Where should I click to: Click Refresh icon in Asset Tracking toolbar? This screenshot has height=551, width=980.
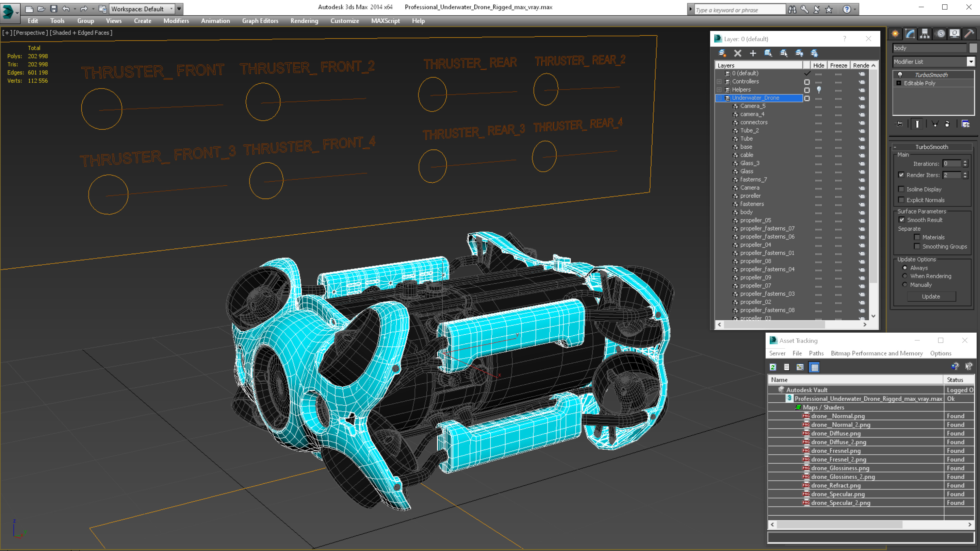pos(773,367)
